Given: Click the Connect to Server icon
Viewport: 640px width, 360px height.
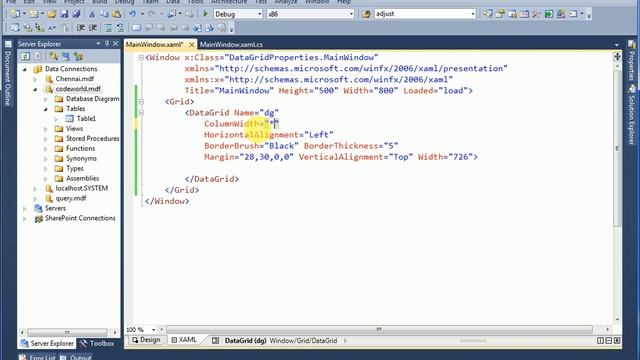Looking at the screenshot, I should tap(66, 56).
